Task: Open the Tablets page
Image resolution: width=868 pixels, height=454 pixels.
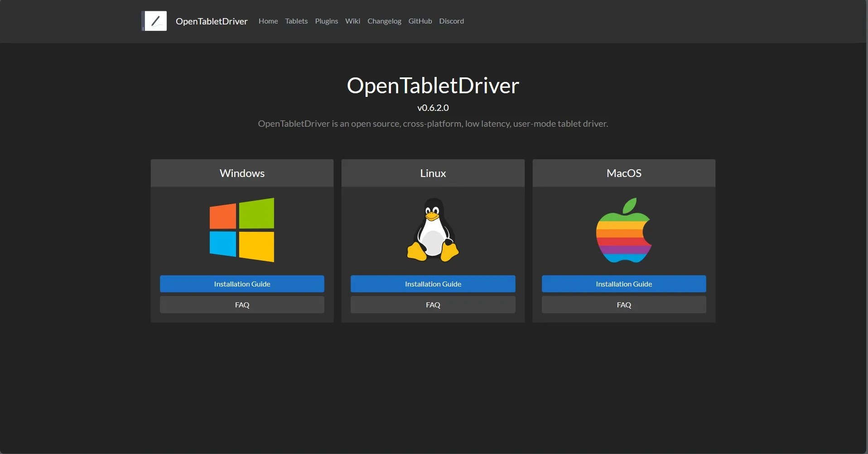Action: 296,21
